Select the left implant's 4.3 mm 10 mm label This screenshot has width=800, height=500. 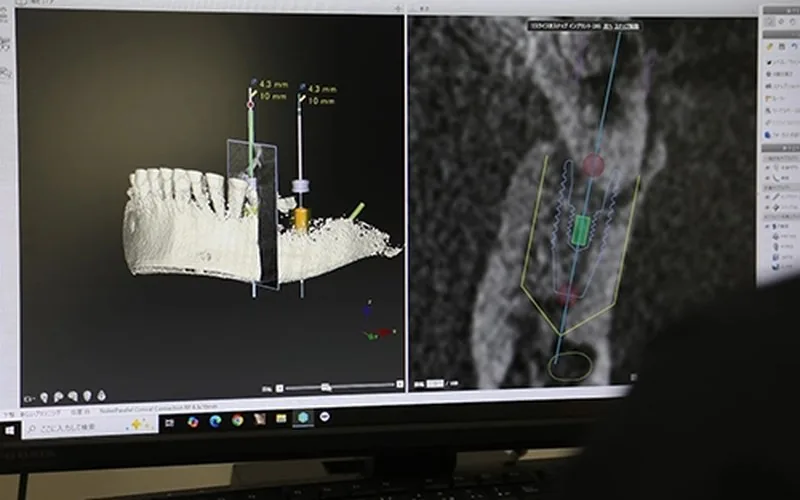point(273,90)
